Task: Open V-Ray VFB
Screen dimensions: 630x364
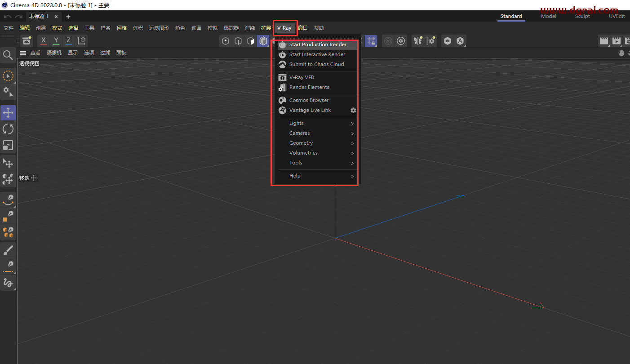Action: 318,77
